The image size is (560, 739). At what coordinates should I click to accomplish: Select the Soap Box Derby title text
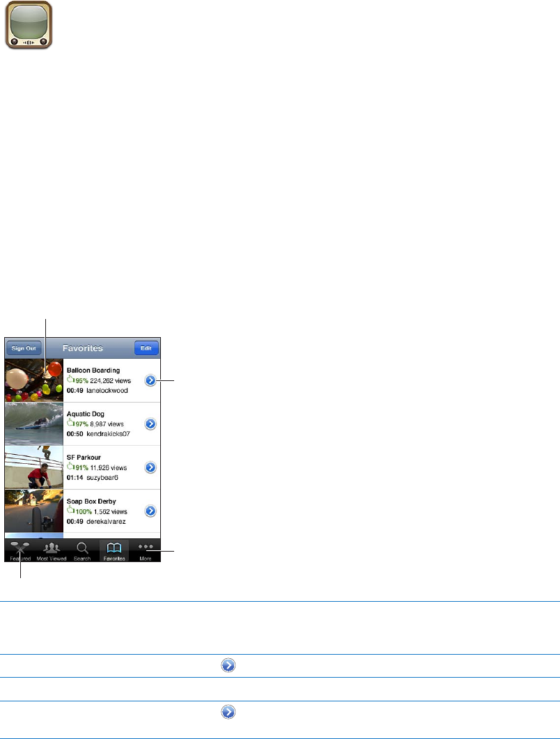[x=91, y=501]
